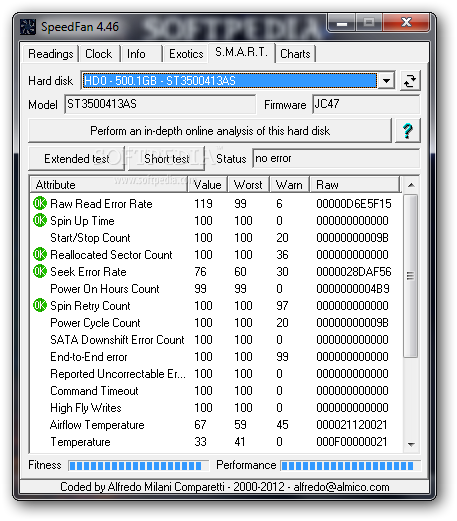
Task: Select the Seek Error Rate row
Action: 216,272
